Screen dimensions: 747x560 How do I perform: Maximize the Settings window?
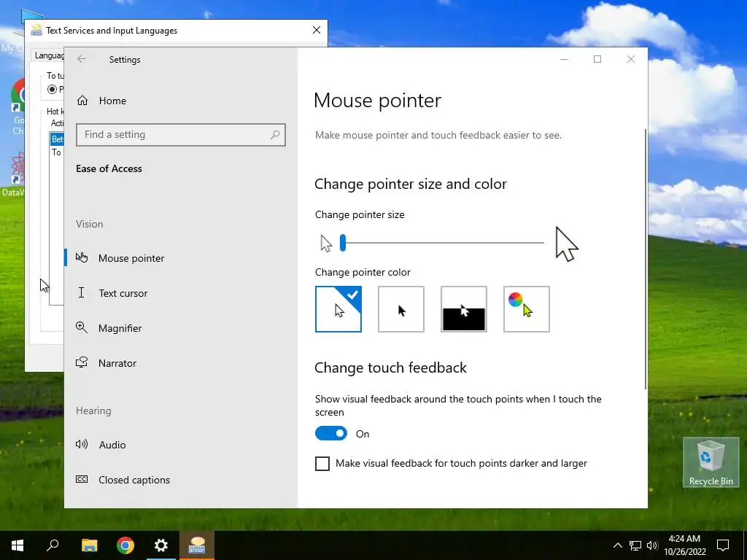tap(597, 59)
